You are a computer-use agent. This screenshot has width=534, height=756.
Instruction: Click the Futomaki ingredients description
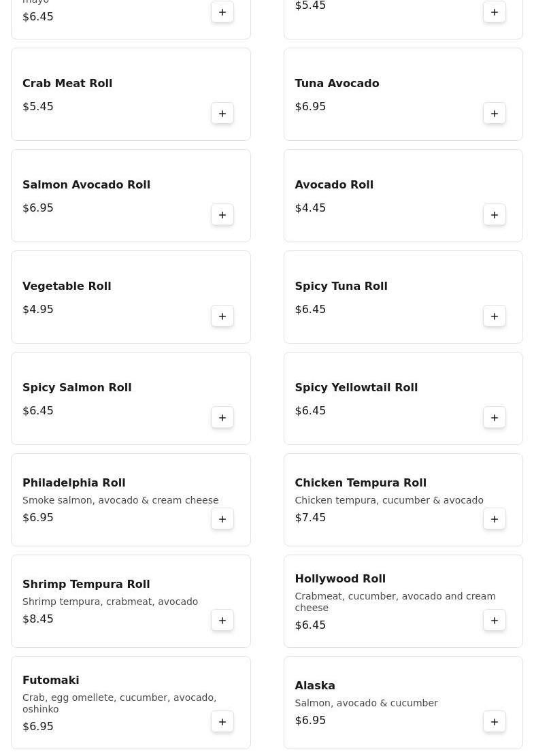(x=119, y=703)
